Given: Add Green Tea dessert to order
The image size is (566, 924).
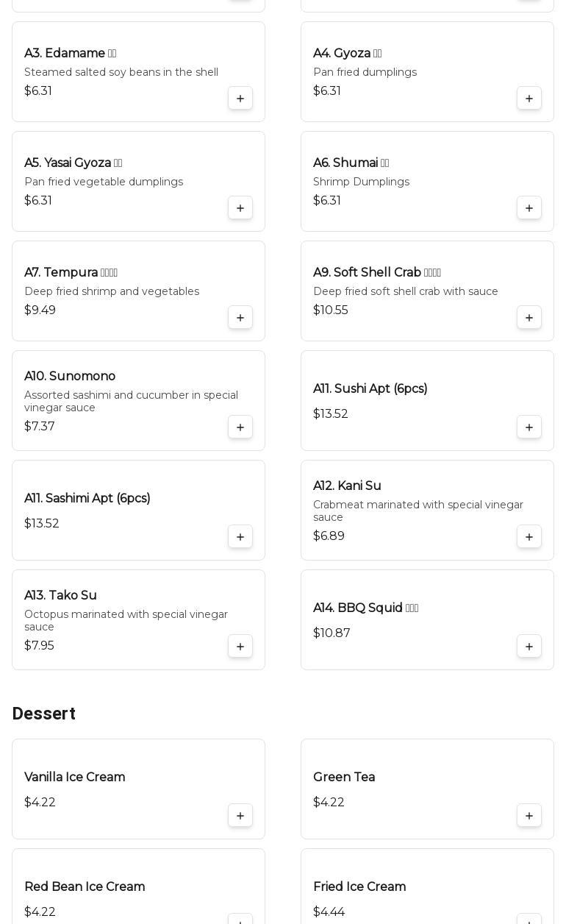Looking at the screenshot, I should [529, 816].
